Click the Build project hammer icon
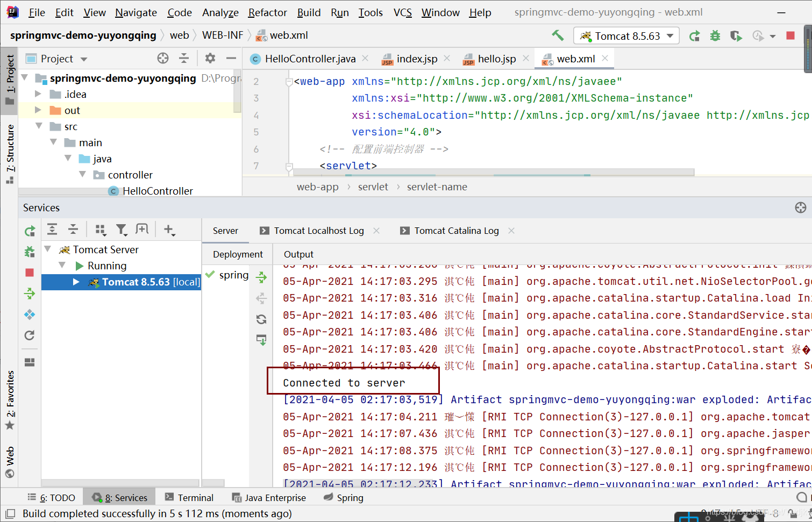Image resolution: width=812 pixels, height=522 pixels. (x=558, y=35)
